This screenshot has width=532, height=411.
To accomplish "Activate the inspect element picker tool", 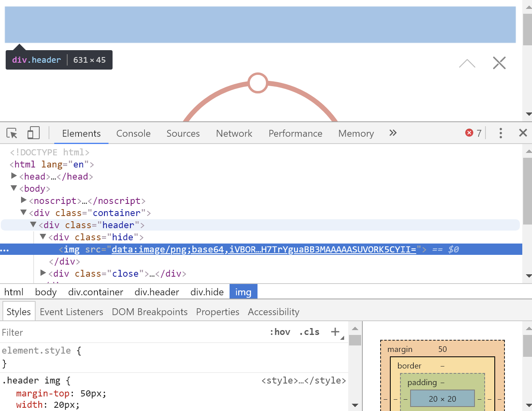I will click(x=12, y=133).
